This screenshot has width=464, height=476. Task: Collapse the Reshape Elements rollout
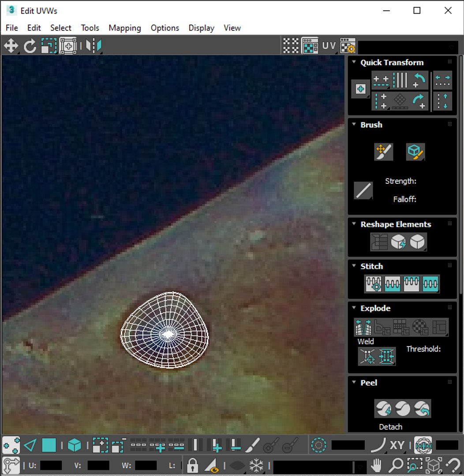(x=354, y=224)
